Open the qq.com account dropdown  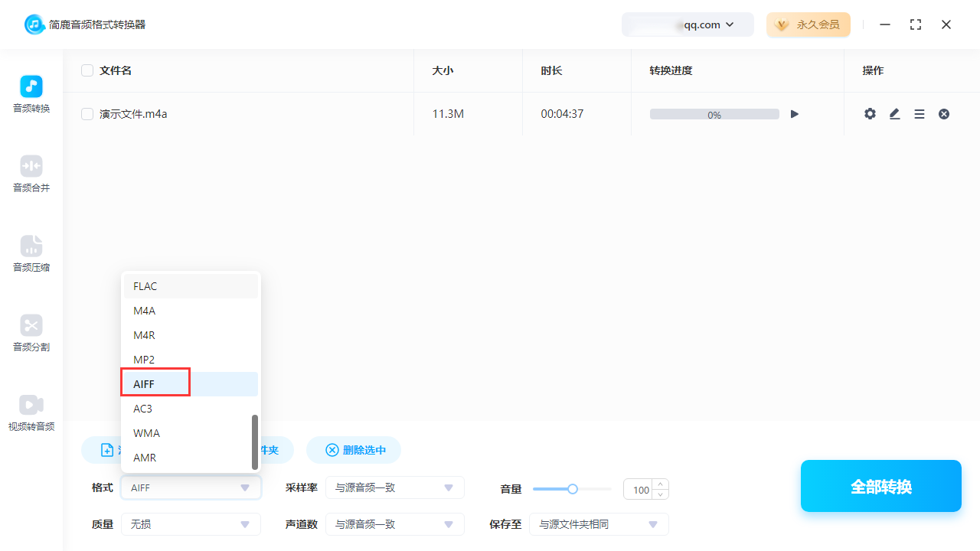(x=688, y=24)
